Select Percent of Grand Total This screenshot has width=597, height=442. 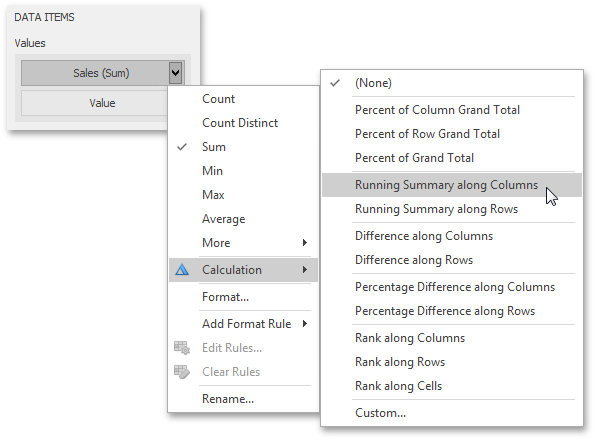click(452, 158)
